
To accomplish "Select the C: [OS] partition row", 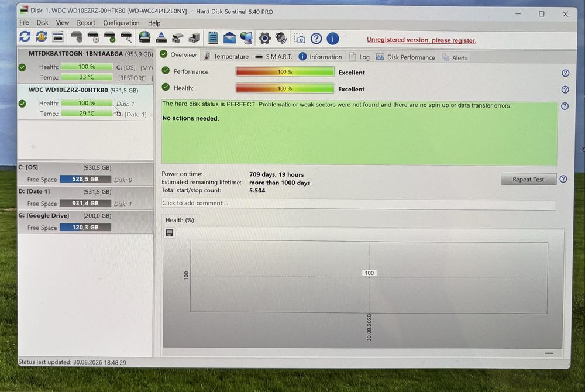I will coord(85,173).
